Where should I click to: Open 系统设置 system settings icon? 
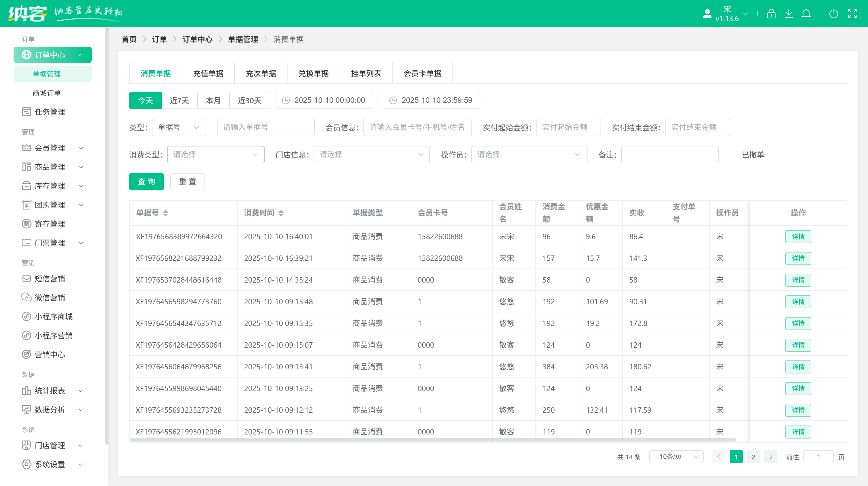pos(26,464)
